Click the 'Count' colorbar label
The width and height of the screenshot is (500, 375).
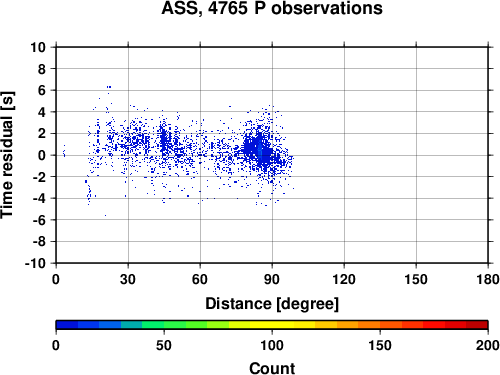point(272,368)
